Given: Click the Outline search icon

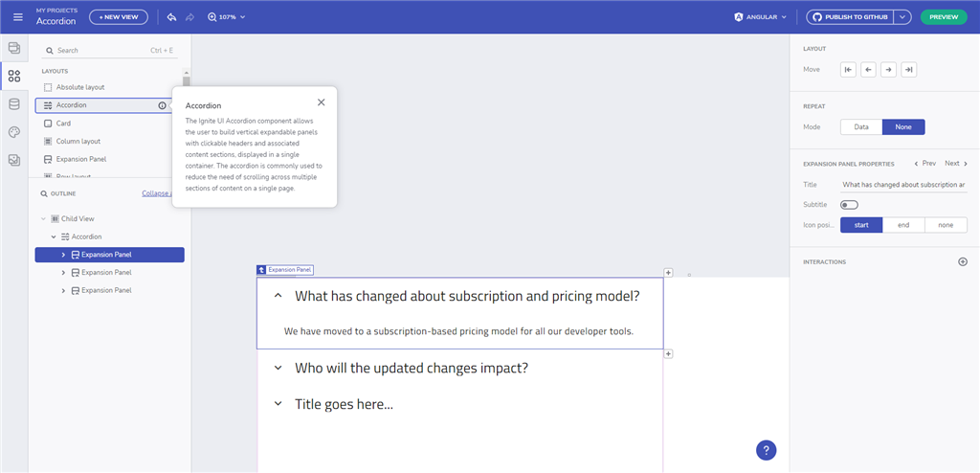Looking at the screenshot, I should coord(44,194).
